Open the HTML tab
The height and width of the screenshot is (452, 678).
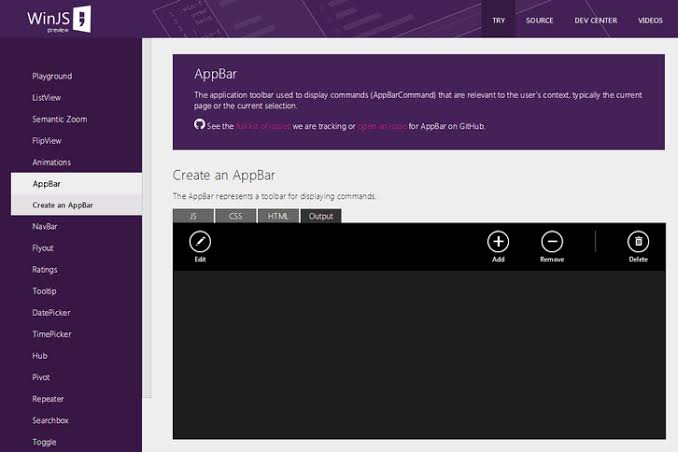tap(278, 216)
